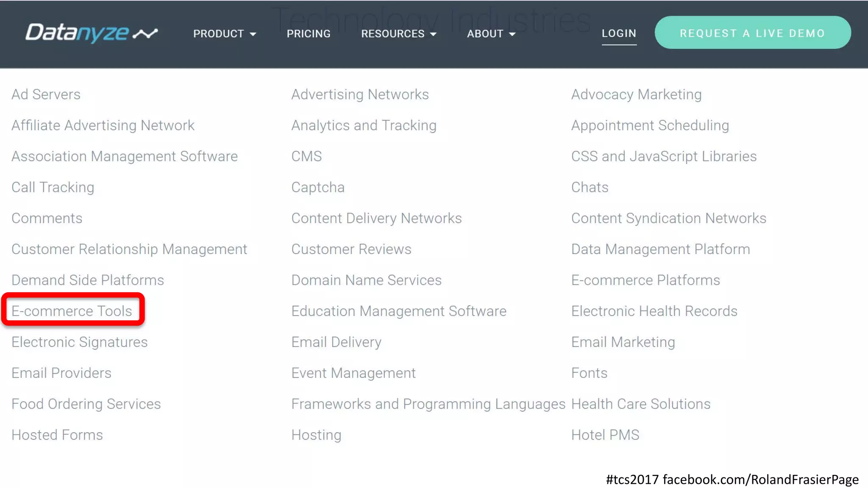Expand the Product dropdown menu
868x488 pixels.
coord(225,34)
